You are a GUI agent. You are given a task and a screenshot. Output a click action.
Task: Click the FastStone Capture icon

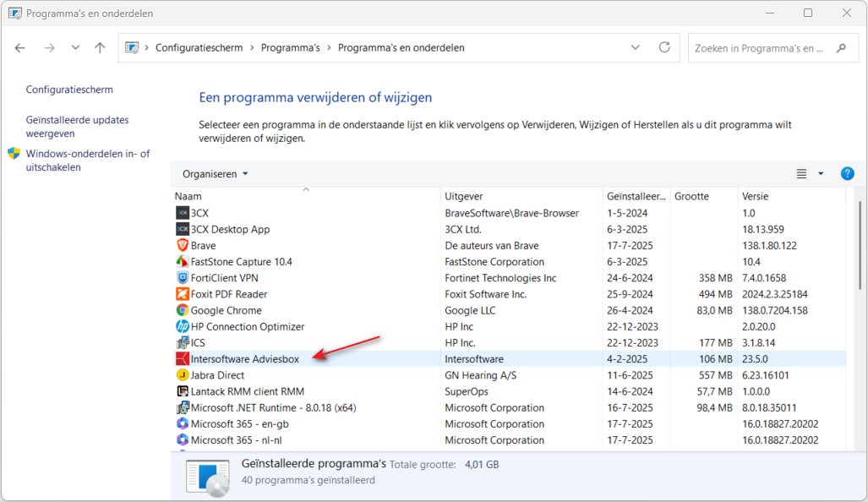tap(182, 261)
